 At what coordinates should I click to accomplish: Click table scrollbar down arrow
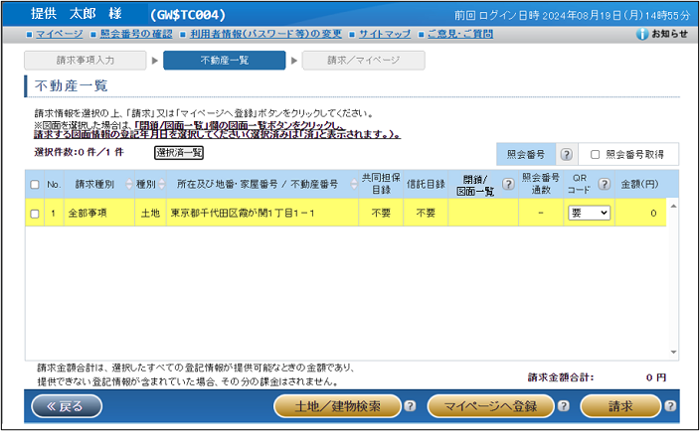673,352
